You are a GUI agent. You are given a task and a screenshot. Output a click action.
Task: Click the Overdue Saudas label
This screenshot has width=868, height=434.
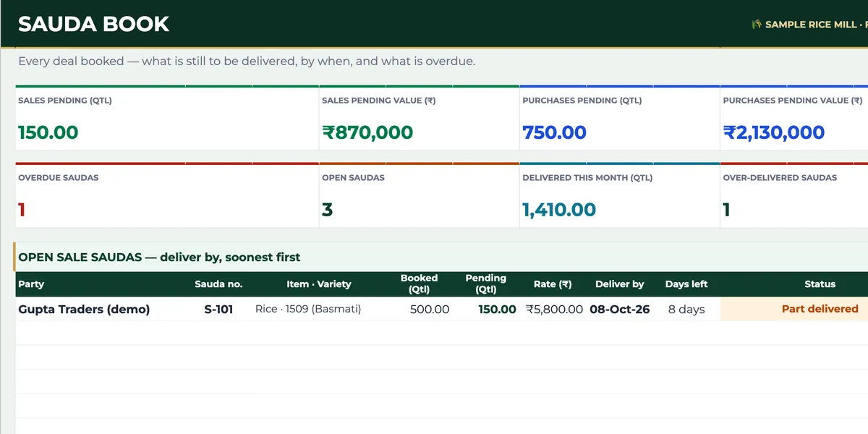(59, 178)
